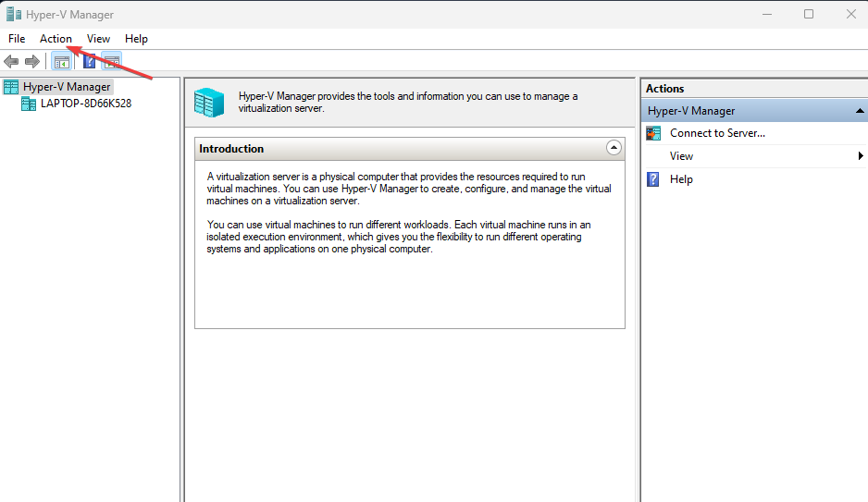
Task: Open the Action menu
Action: coord(56,39)
